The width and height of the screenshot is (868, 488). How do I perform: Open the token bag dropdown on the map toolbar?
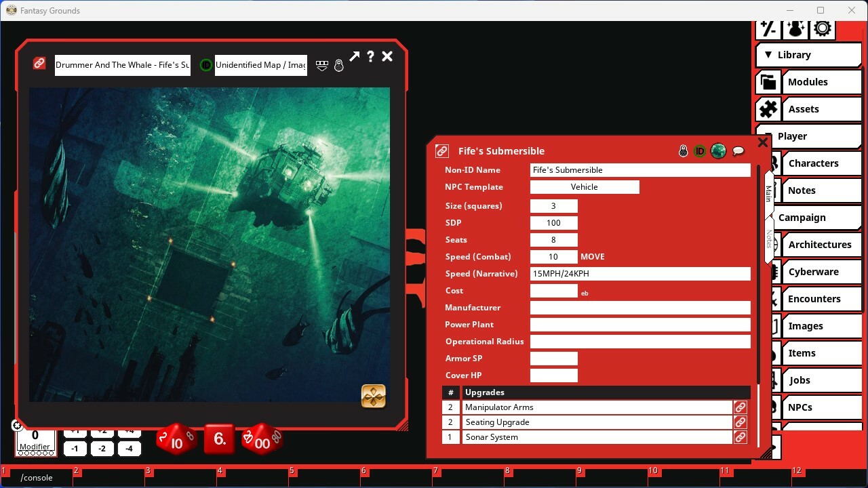click(321, 64)
